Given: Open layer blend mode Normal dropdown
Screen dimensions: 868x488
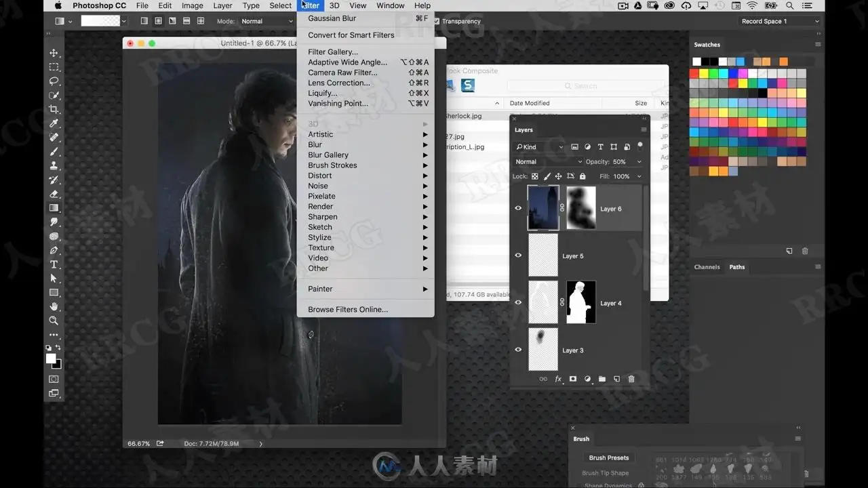Looking at the screenshot, I should pyautogui.click(x=548, y=162).
